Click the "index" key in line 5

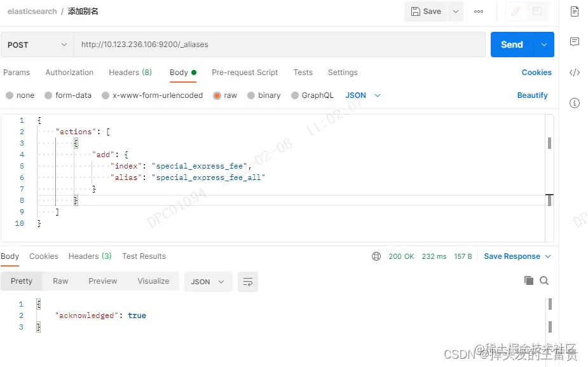coord(126,166)
